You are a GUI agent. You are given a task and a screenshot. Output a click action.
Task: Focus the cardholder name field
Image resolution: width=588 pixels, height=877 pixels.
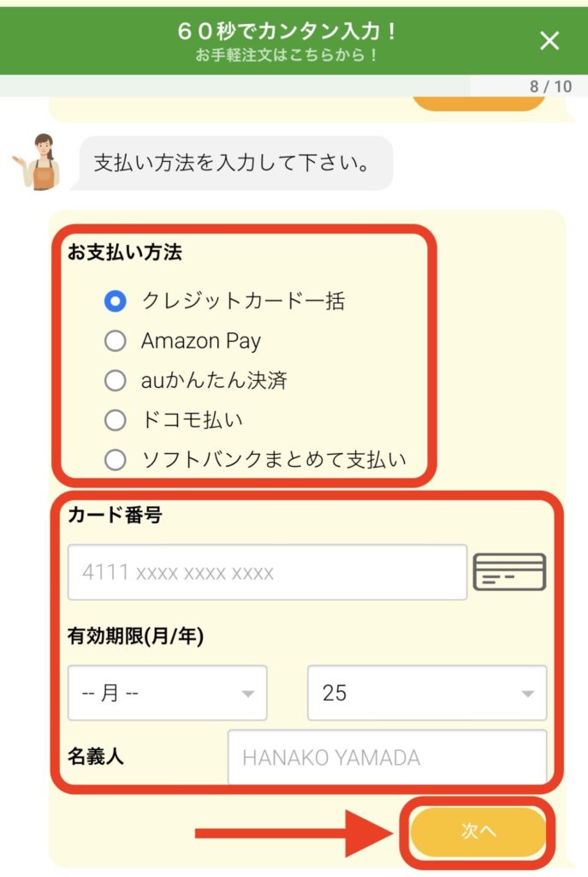coord(388,757)
